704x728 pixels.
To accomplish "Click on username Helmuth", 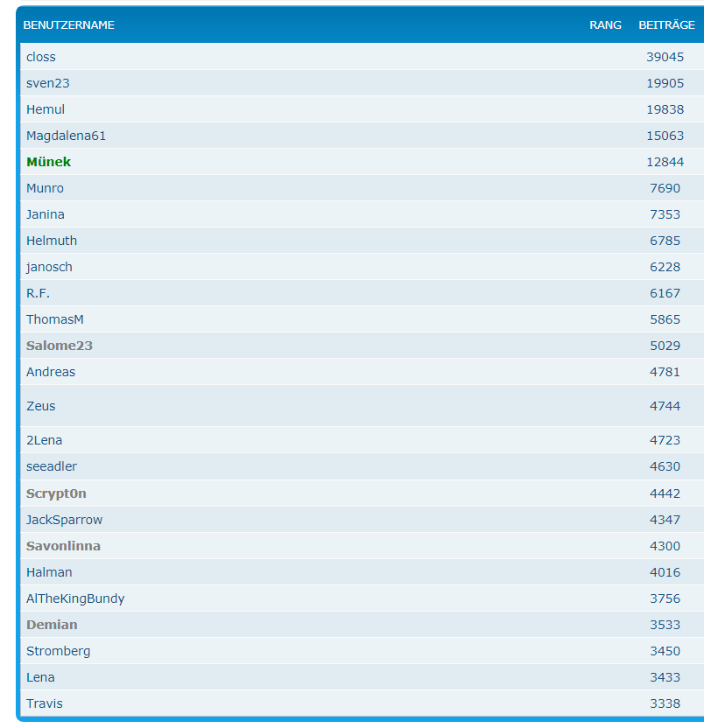I will pyautogui.click(x=52, y=241).
